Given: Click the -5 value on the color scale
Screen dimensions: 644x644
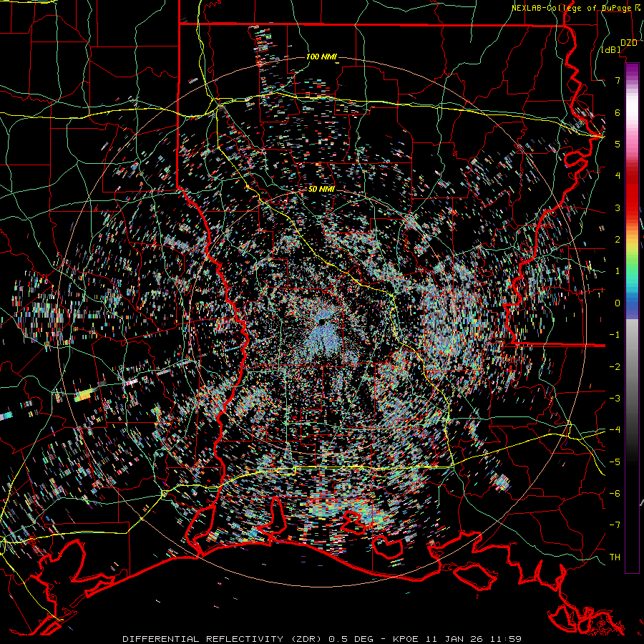Looking at the screenshot, I should 615,462.
